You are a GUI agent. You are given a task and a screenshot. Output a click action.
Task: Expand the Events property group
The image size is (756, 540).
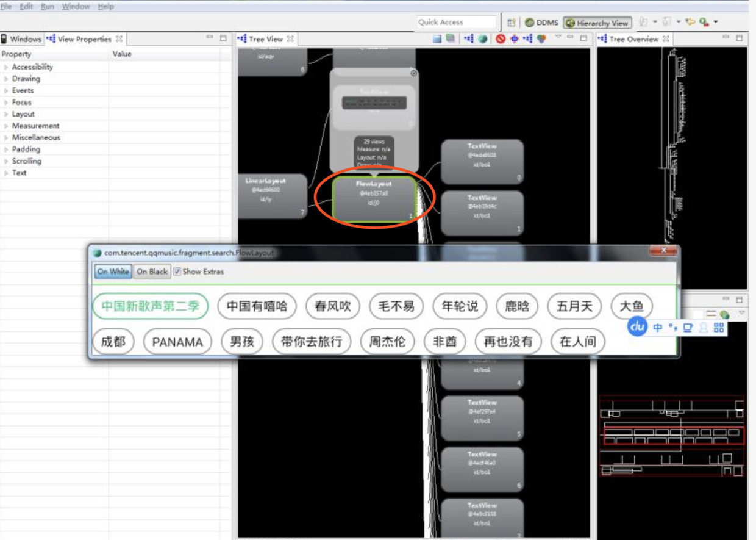point(6,90)
